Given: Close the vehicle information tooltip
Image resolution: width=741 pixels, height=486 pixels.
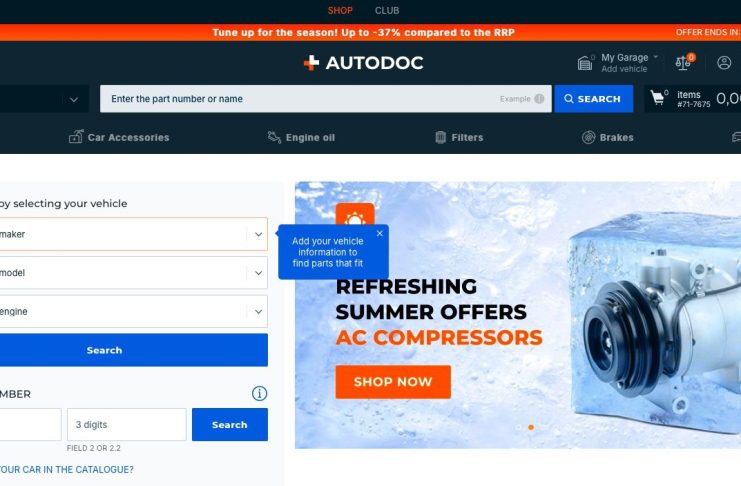Looking at the screenshot, I should pos(379,233).
